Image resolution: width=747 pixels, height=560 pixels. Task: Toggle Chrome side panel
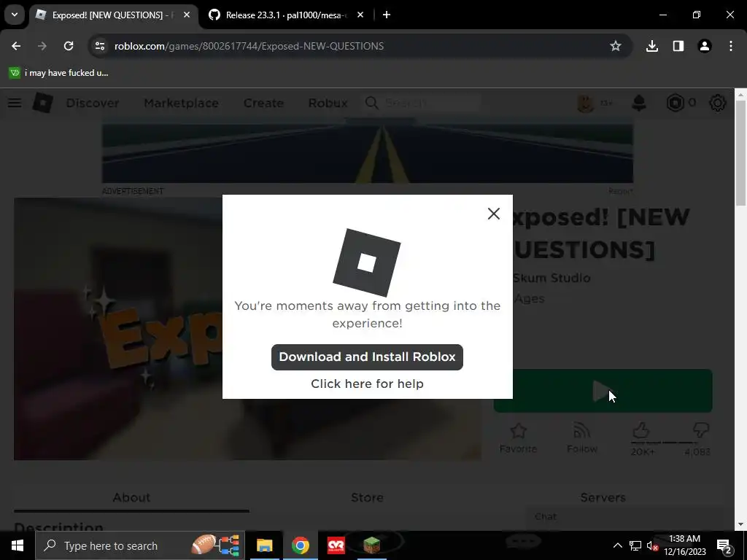[678, 46]
